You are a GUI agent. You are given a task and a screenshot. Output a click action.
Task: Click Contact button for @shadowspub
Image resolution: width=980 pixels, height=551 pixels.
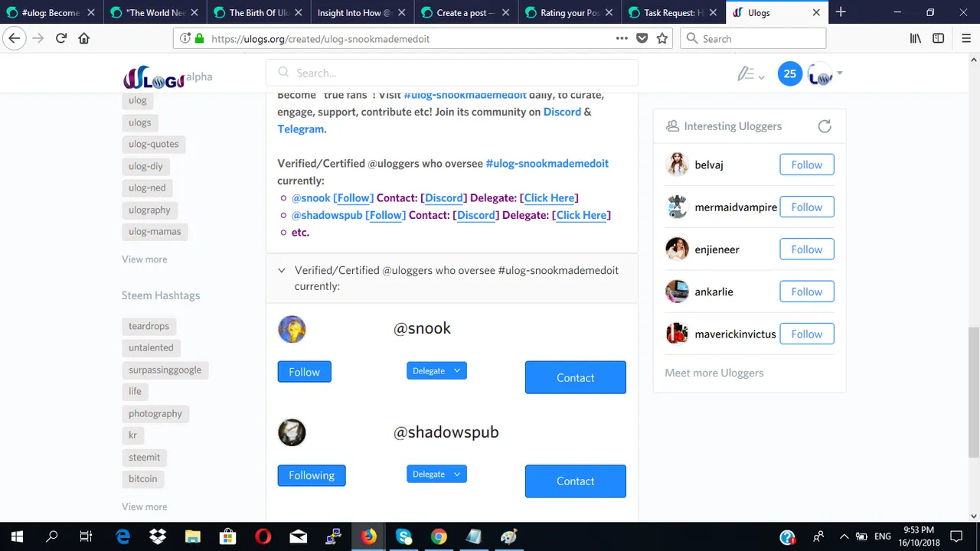[576, 481]
